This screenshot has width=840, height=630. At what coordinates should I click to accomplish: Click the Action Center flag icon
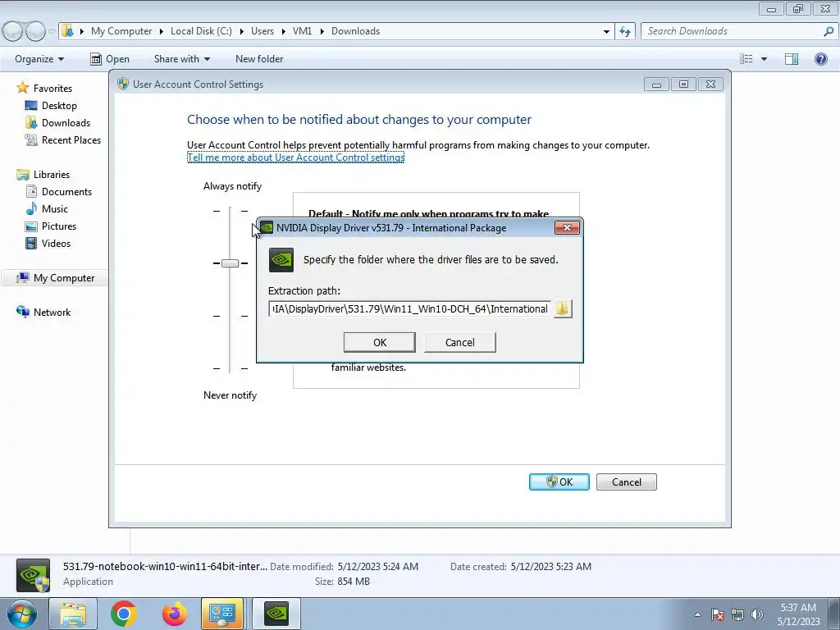coord(718,614)
